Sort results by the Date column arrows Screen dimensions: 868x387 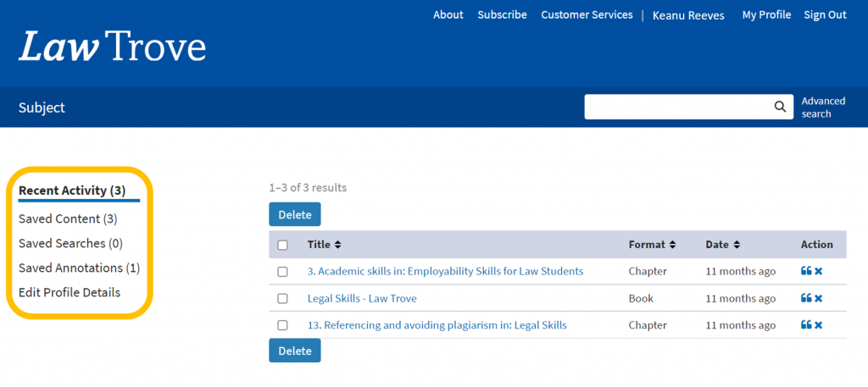(x=737, y=245)
